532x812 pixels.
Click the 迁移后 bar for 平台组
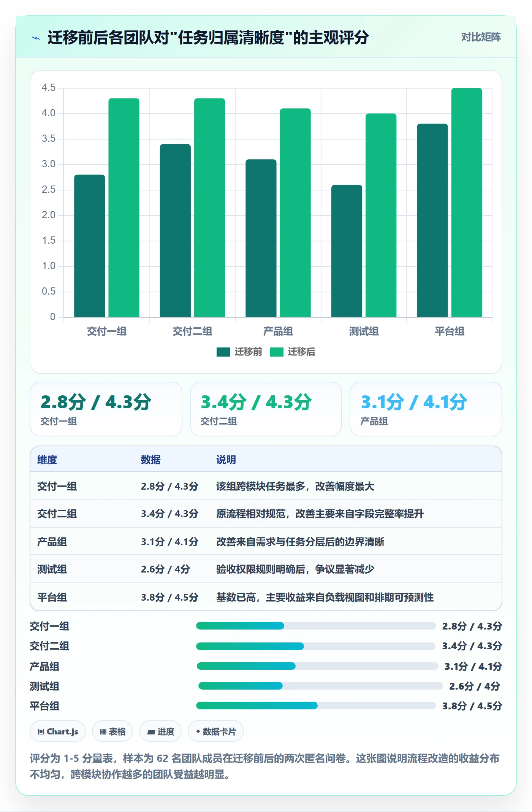pyautogui.click(x=467, y=203)
